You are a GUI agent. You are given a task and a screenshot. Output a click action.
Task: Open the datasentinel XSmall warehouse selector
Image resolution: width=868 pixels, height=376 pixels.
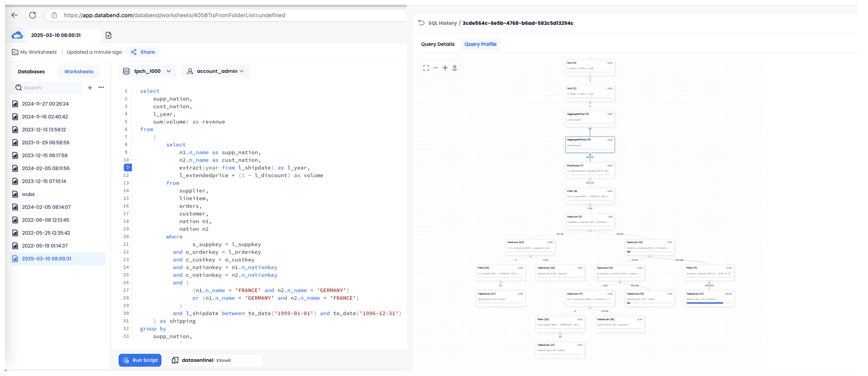pos(215,360)
